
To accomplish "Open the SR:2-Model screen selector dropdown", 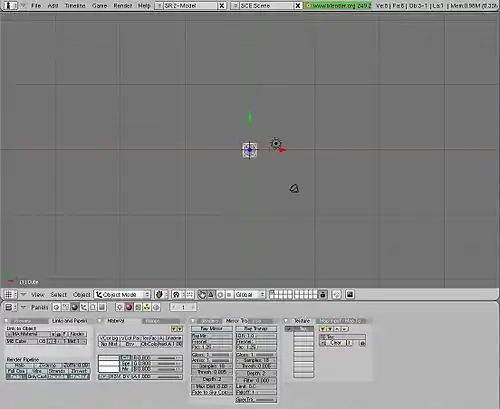I will [159, 6].
